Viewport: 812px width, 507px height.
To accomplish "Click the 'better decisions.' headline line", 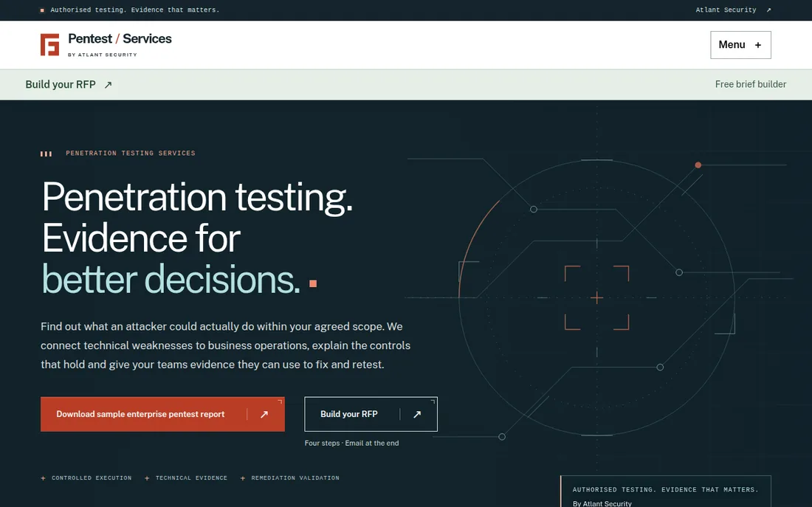I will tap(171, 280).
